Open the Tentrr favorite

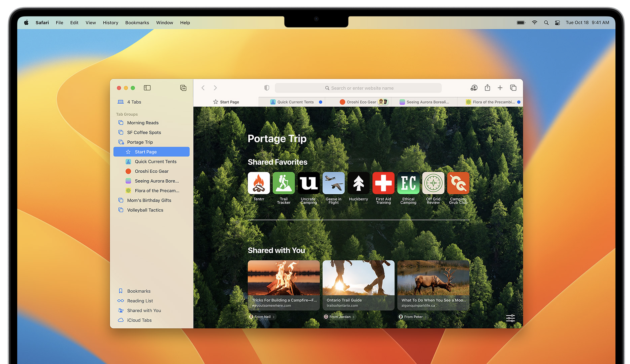coord(259,183)
